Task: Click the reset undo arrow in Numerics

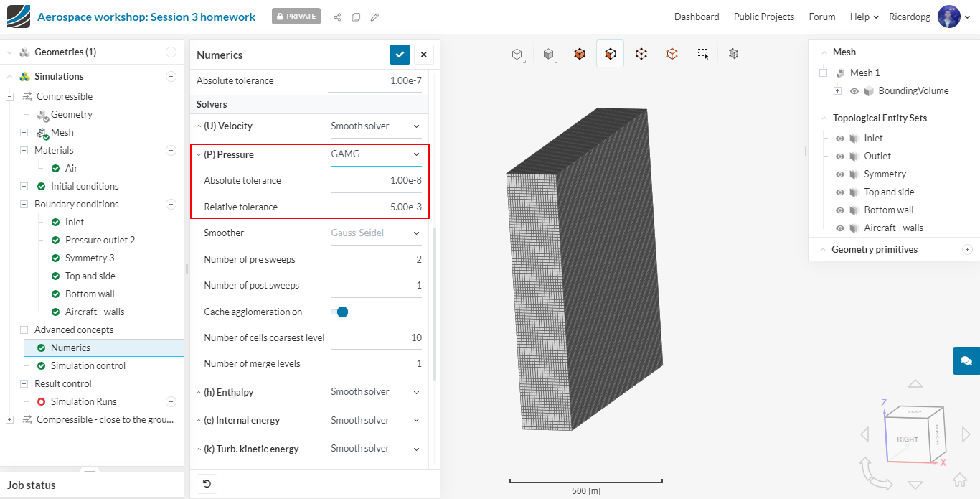Action: tap(207, 484)
